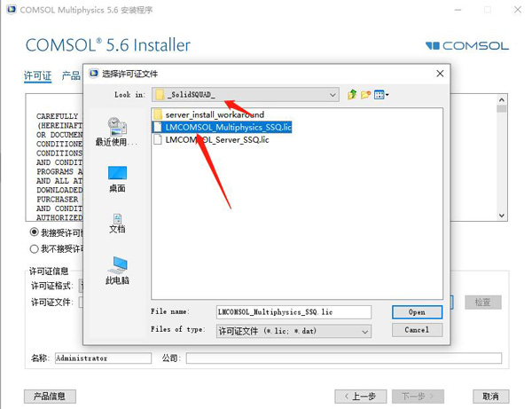
Task: Select LMCOMSOL_Server_SSQ.lic file
Action: pyautogui.click(x=211, y=139)
